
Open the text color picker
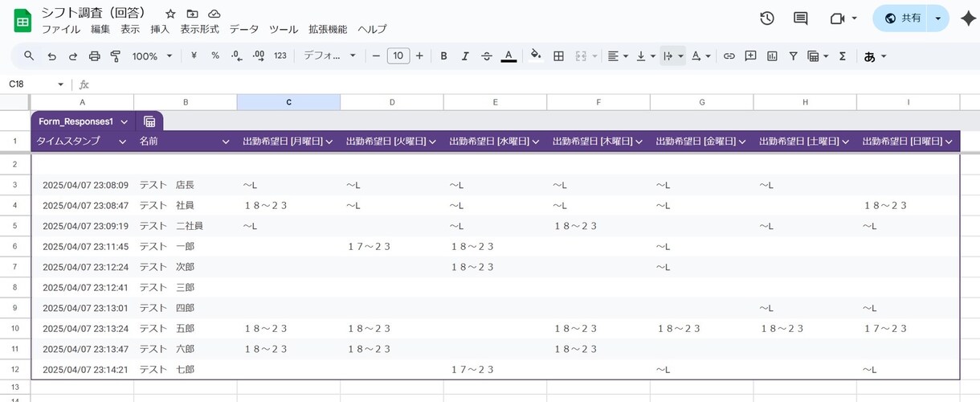pyautogui.click(x=508, y=56)
